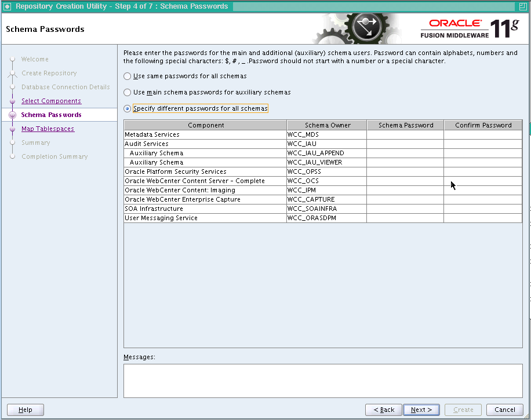The image size is (531, 420).
Task: Click Schema Password field for WCC_SOAINFRA
Action: tap(405, 209)
